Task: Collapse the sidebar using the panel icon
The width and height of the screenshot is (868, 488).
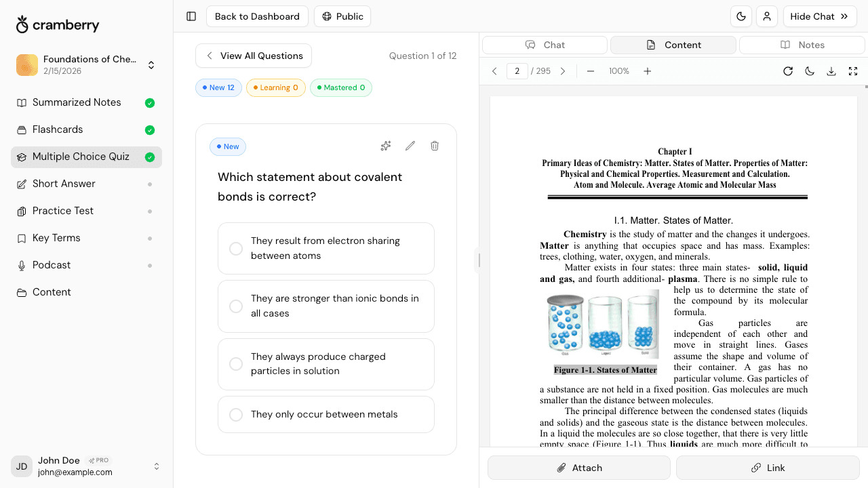Action: (x=191, y=16)
